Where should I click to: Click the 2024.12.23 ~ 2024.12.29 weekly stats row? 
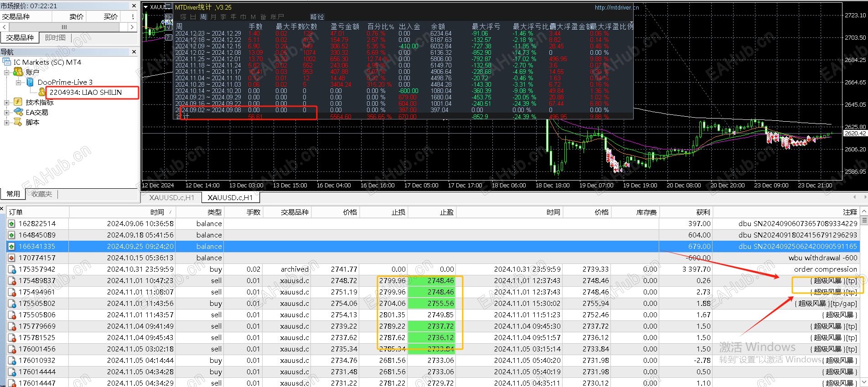[x=403, y=33]
